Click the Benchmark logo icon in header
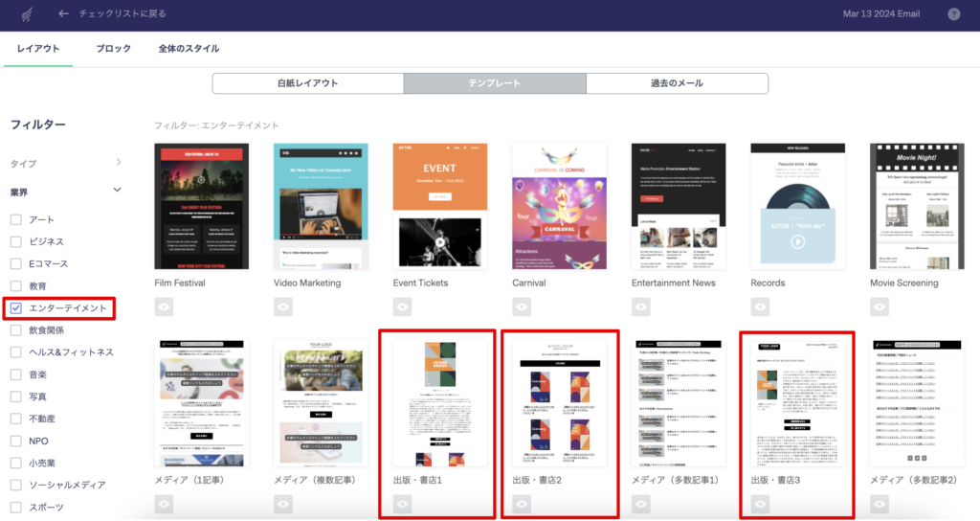980x521 pixels. tap(25, 14)
